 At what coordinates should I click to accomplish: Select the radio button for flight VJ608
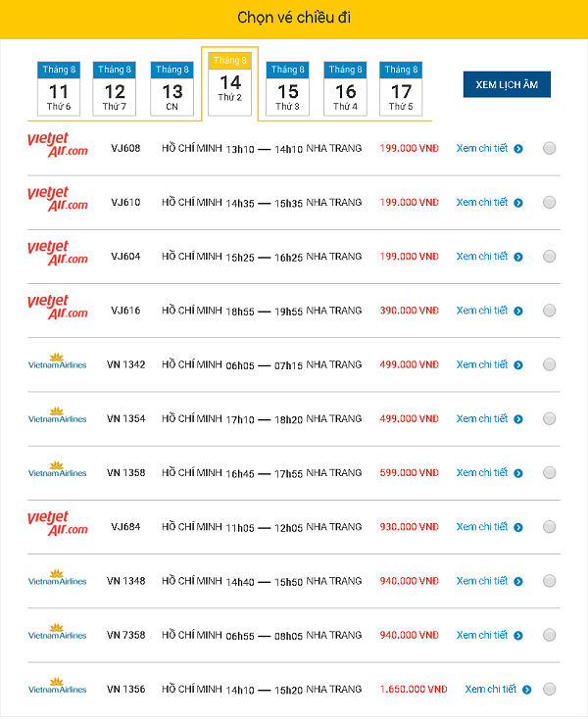tap(549, 149)
